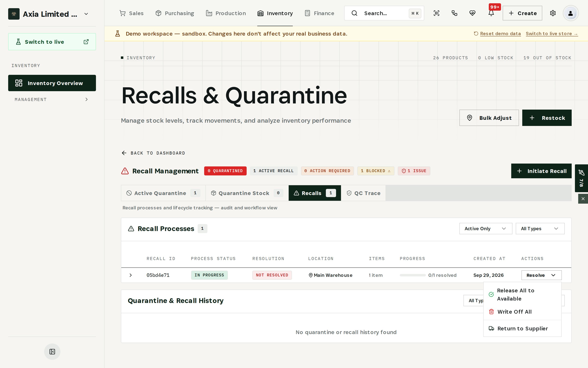Open the user profile avatar
Image resolution: width=588 pixels, height=368 pixels.
[x=570, y=13]
